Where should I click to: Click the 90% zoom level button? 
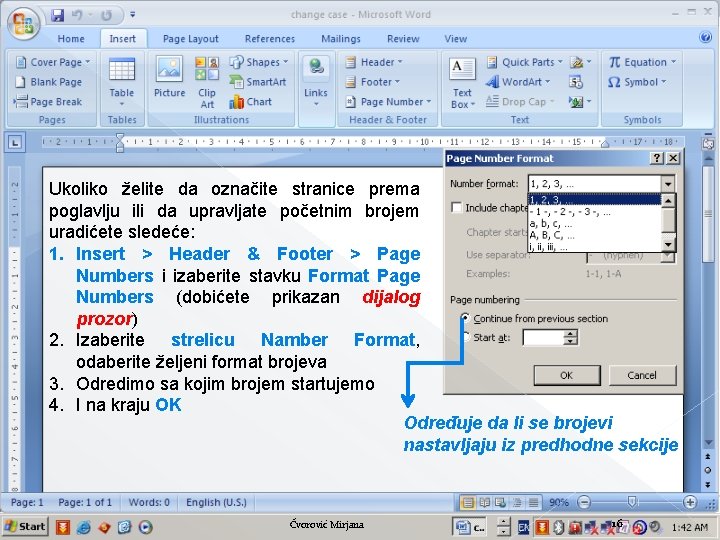(558, 502)
